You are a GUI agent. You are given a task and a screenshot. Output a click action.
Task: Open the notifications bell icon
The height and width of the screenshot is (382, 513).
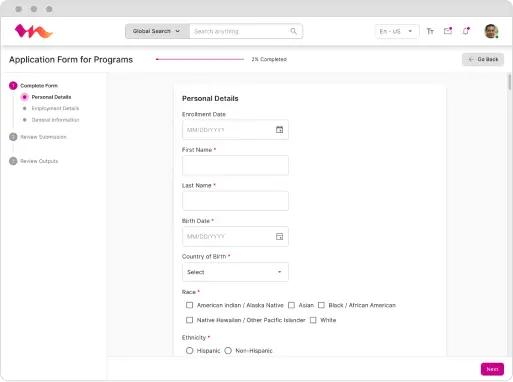(466, 31)
